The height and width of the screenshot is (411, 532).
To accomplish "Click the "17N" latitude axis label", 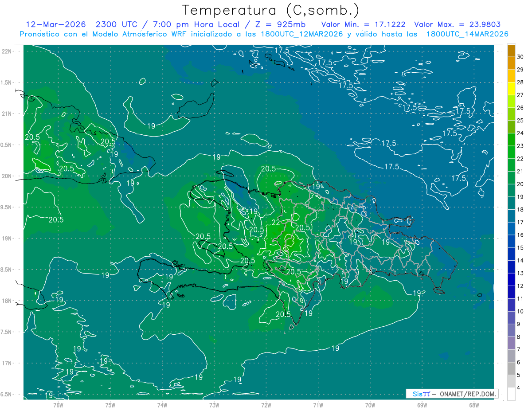I will (7, 363).
